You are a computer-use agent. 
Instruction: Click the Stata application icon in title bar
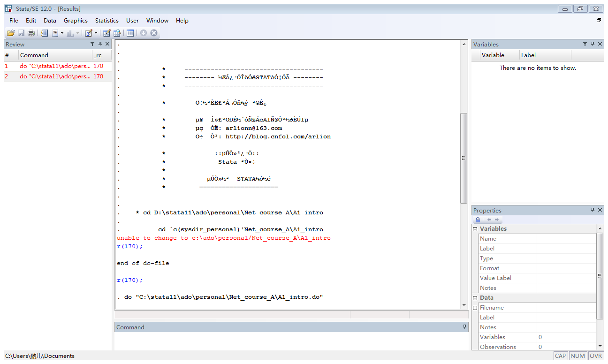coord(8,8)
